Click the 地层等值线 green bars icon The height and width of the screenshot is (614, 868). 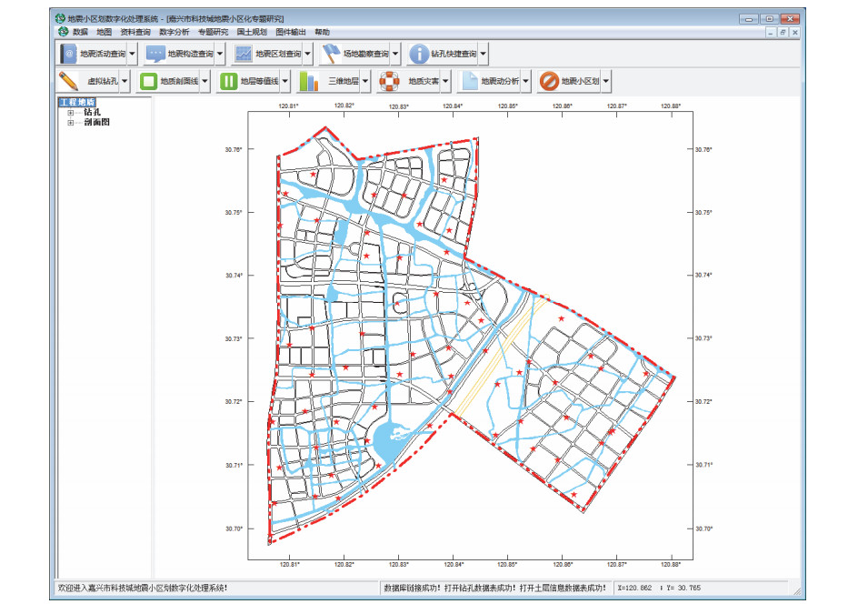point(227,81)
